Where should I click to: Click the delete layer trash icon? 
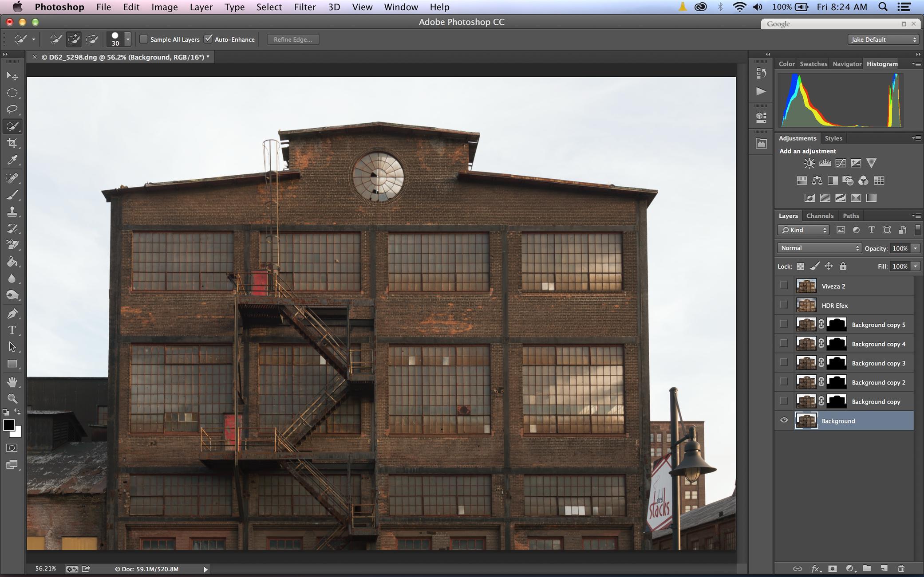[901, 568]
